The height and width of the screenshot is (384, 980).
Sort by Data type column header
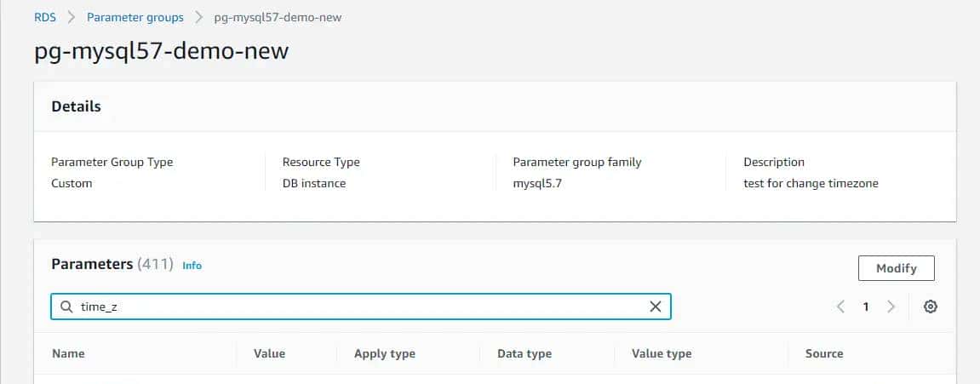[x=524, y=353]
